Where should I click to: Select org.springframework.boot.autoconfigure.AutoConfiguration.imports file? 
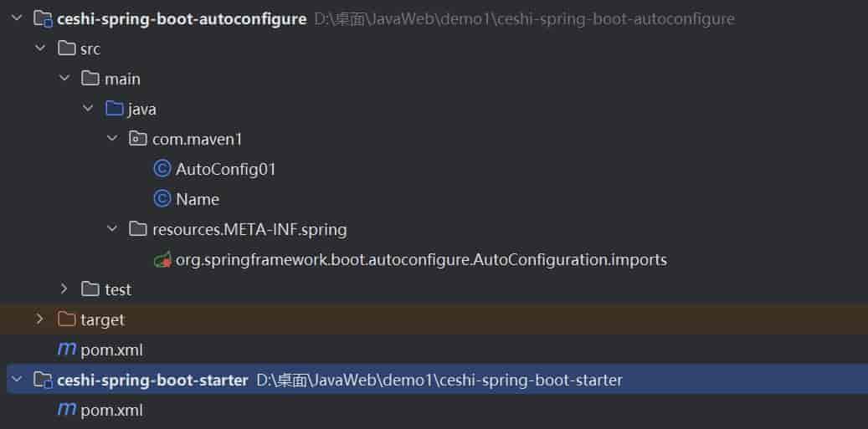pyautogui.click(x=421, y=259)
